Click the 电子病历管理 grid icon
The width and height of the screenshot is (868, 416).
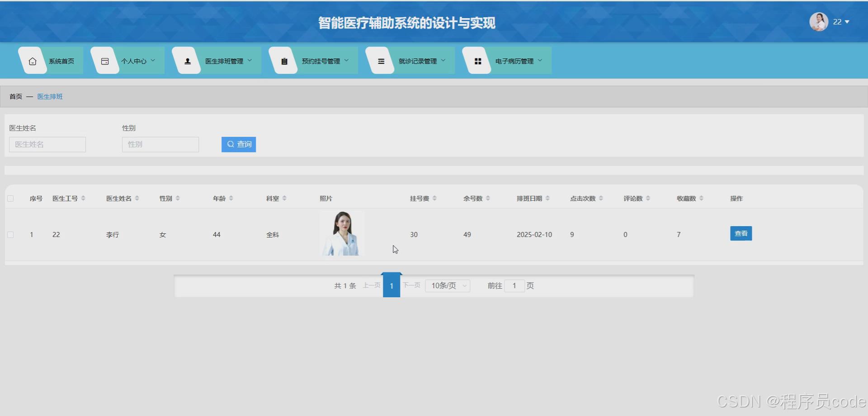[478, 60]
